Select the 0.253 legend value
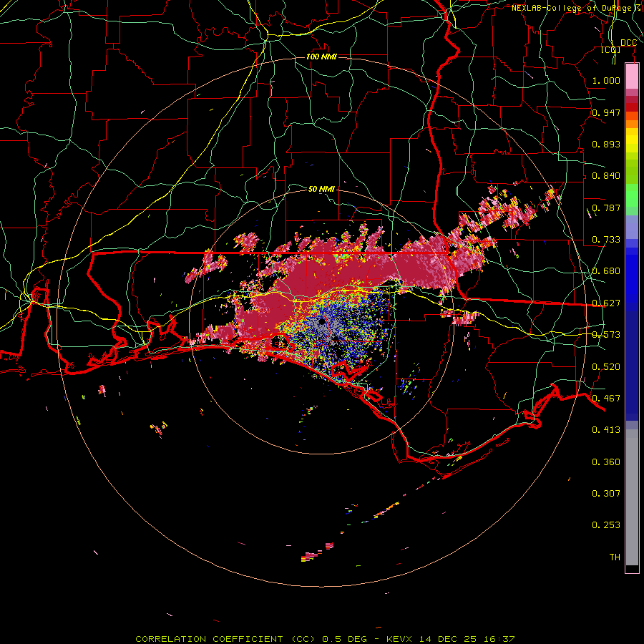 [x=606, y=525]
